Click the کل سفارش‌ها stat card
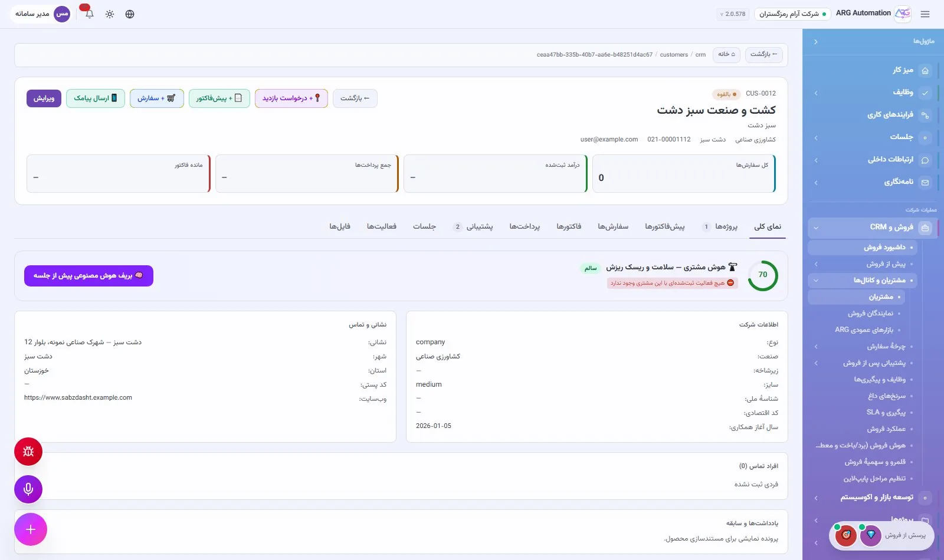The height and width of the screenshot is (560, 944). pyautogui.click(x=684, y=173)
